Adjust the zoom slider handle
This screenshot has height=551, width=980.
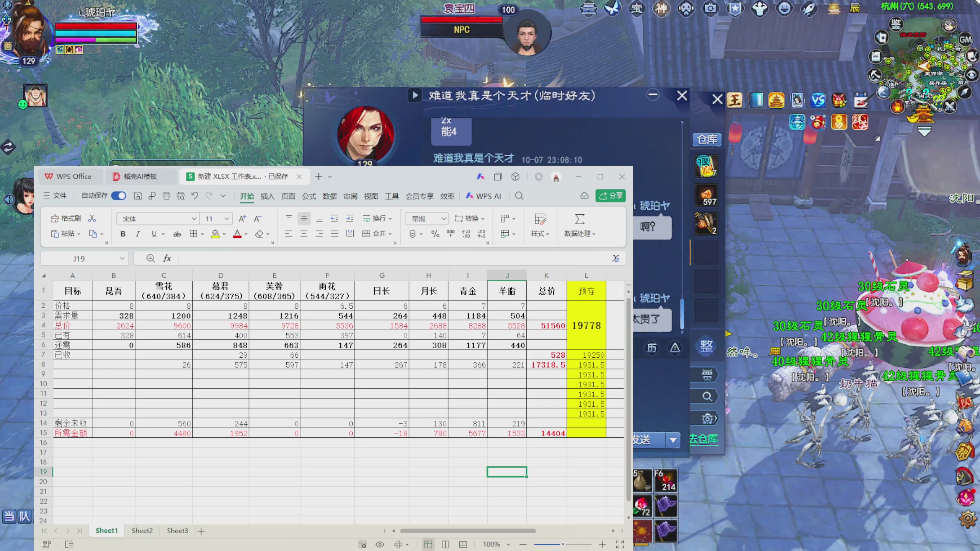click(x=563, y=544)
